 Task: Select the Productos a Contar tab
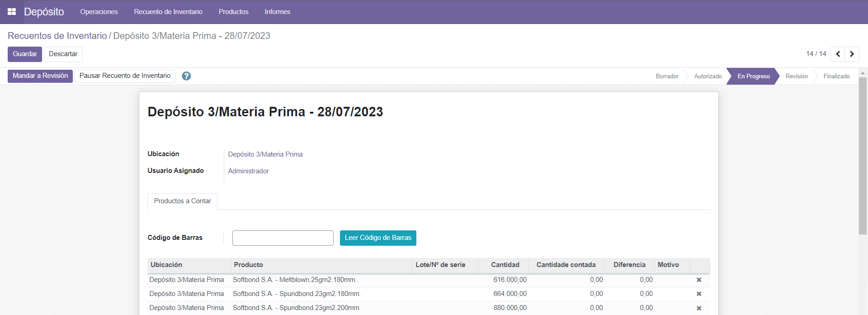(x=182, y=201)
